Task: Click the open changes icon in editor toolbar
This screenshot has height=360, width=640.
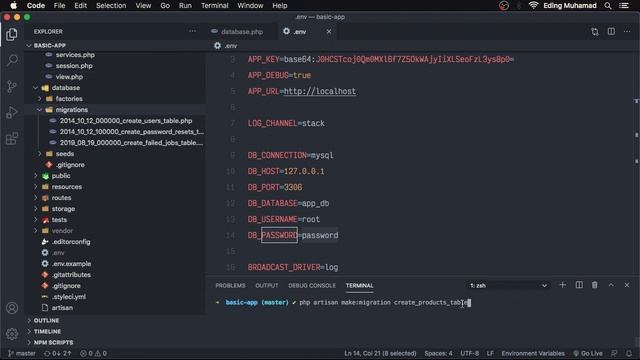Action: 595,32
